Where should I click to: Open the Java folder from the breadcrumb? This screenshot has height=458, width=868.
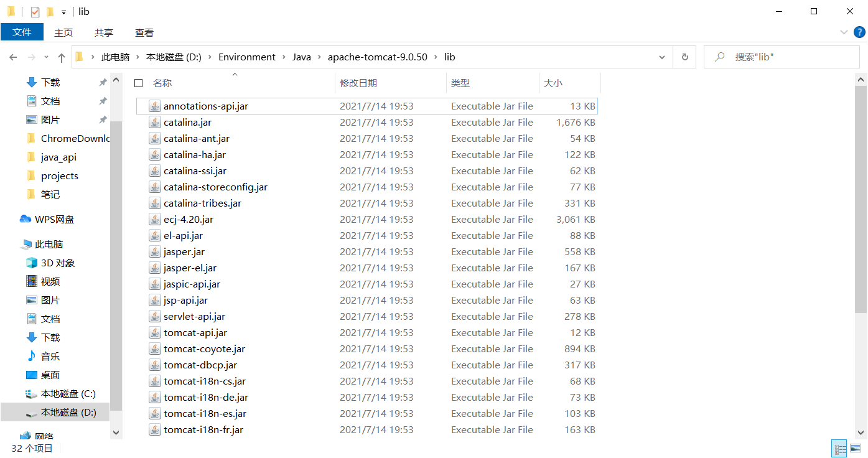click(x=301, y=57)
